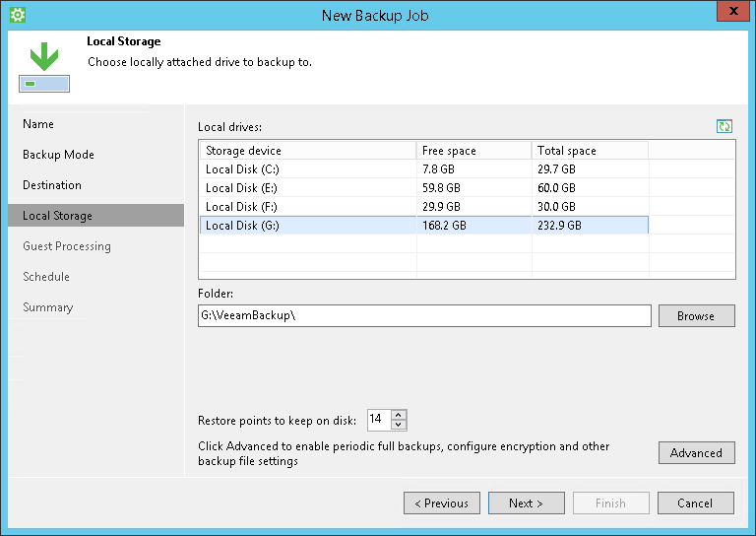Decrease restore points with down arrow
Viewport: 756px width, 536px height.
coord(399,425)
